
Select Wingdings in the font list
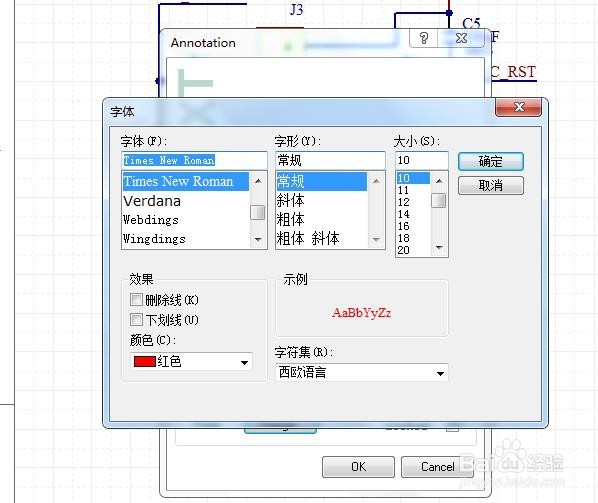pos(185,239)
